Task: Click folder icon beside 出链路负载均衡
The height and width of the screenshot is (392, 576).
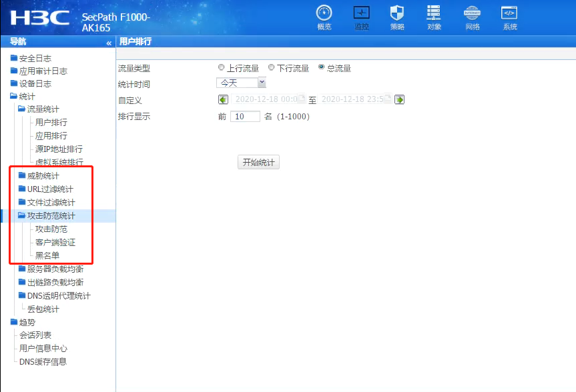Action: pos(22,281)
